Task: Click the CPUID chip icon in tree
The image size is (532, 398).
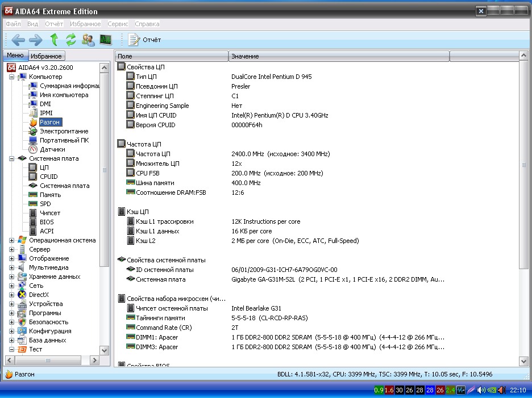Action: [33, 177]
